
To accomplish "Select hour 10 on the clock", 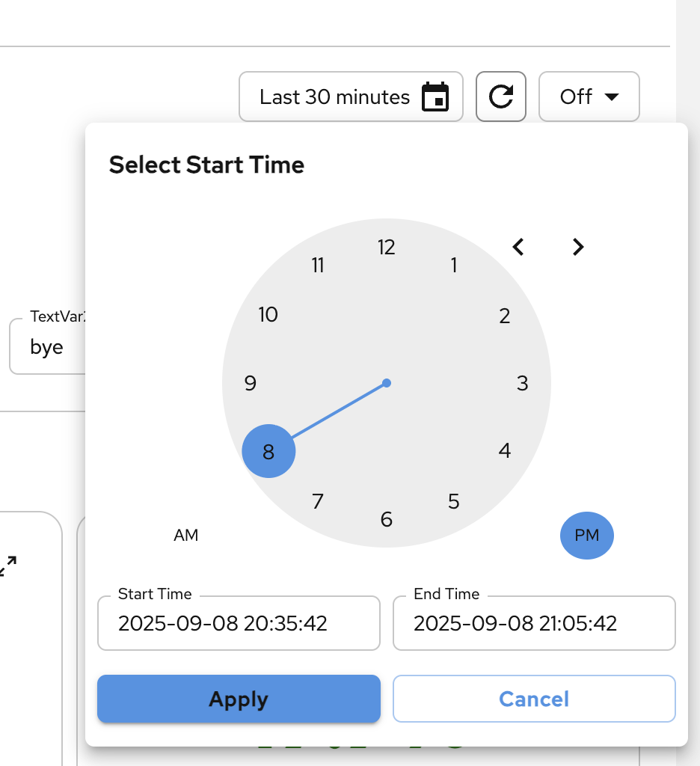I will click(268, 315).
